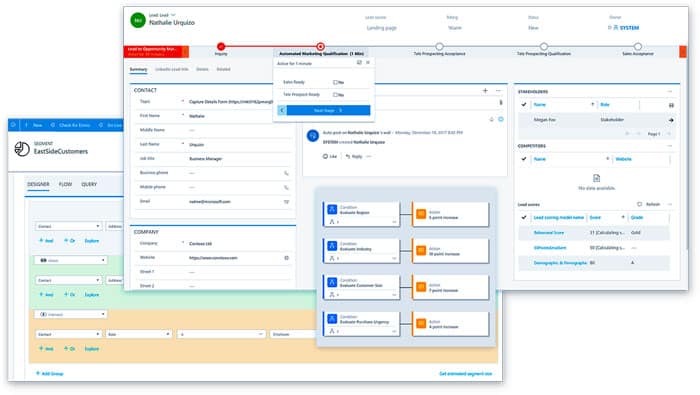Click the Evaluate Industry condition icon

[332, 245]
